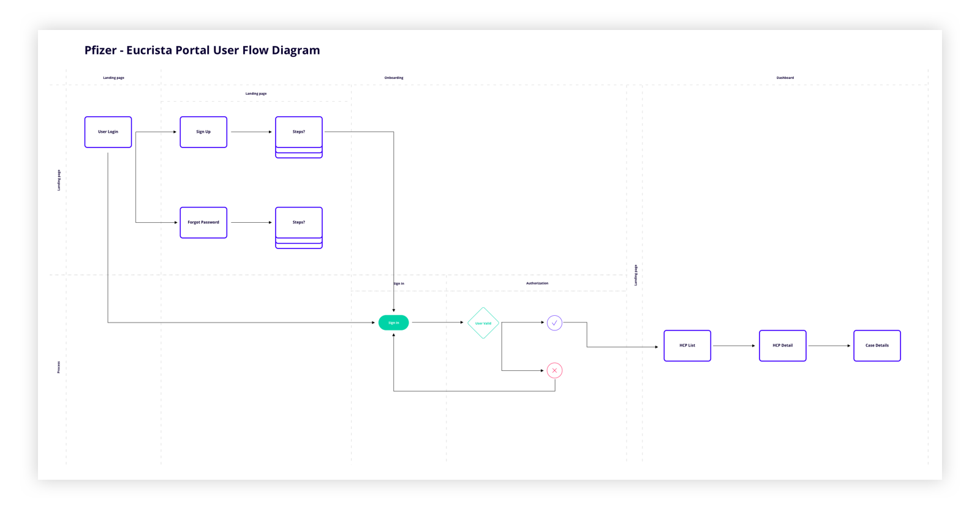Click the Steps? stack next to Sign Up
The height and width of the screenshot is (508, 980).
(x=299, y=132)
